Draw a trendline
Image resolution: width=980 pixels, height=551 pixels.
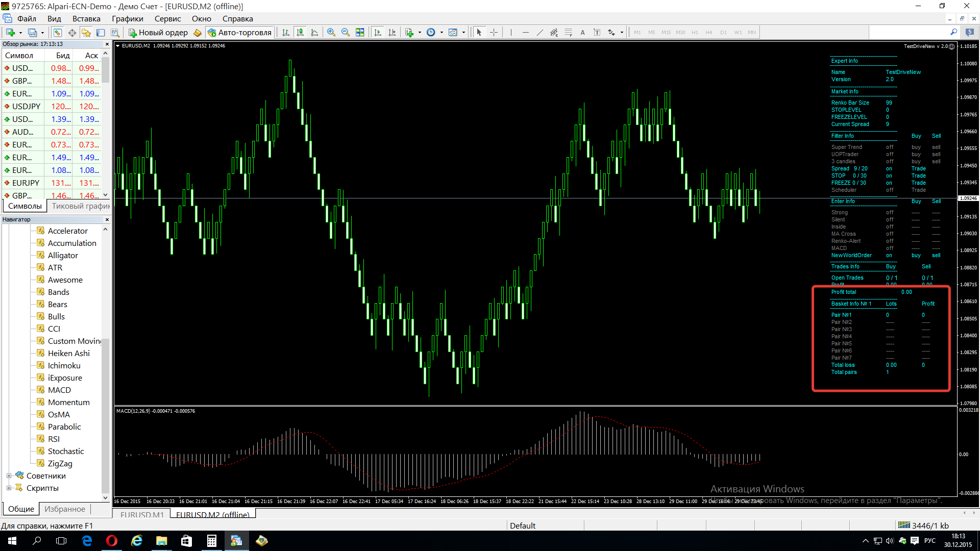[540, 32]
